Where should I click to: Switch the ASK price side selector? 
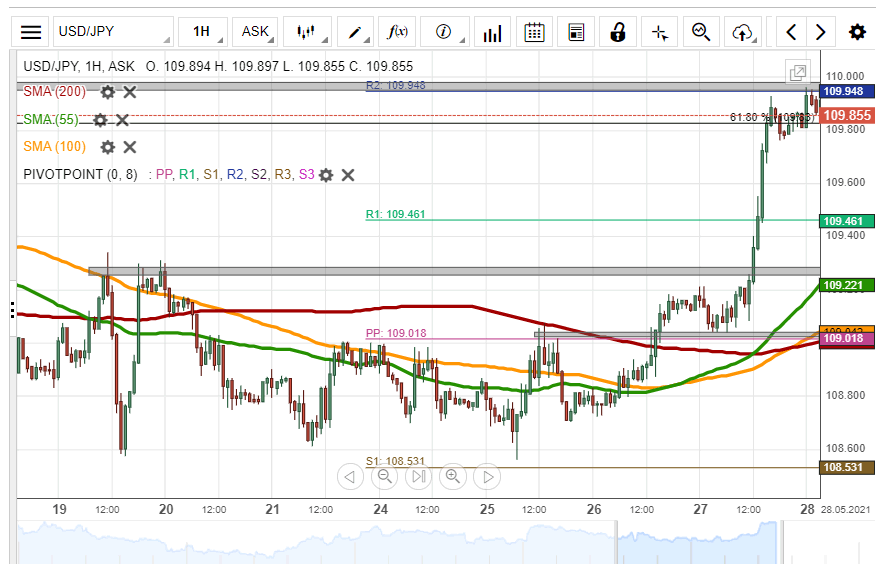pos(255,32)
